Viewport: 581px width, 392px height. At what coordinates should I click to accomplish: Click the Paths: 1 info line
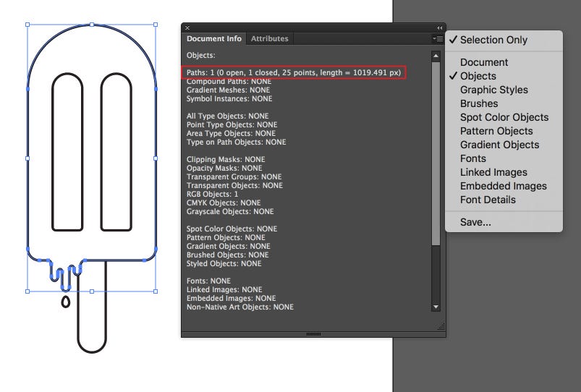pyautogui.click(x=294, y=72)
